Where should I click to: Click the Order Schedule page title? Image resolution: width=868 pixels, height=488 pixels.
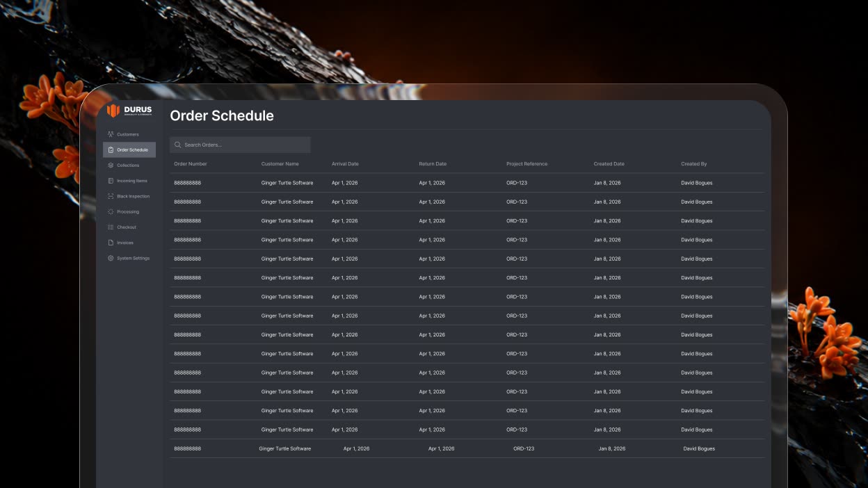[222, 116]
